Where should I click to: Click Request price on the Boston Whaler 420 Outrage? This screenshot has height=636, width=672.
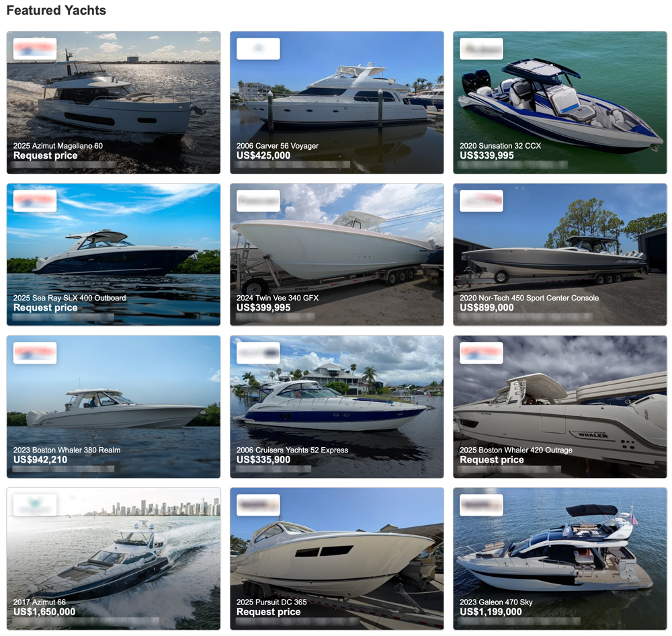(492, 460)
